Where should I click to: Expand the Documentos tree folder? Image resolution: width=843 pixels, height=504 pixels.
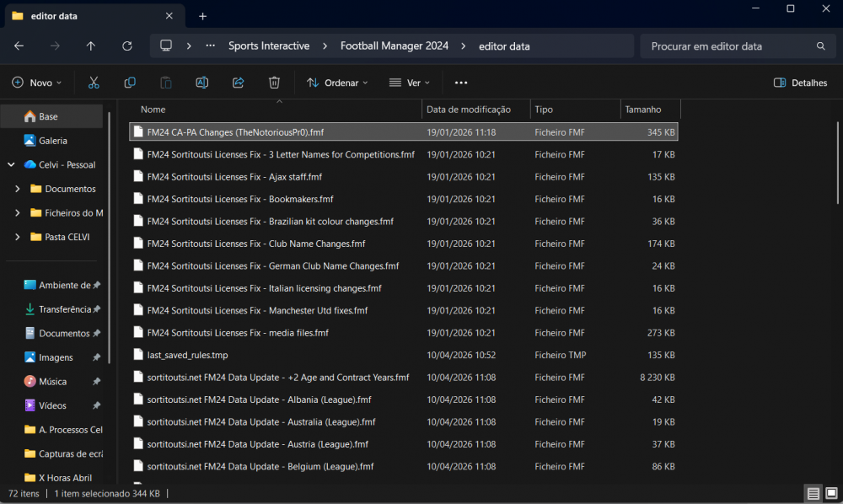point(17,189)
